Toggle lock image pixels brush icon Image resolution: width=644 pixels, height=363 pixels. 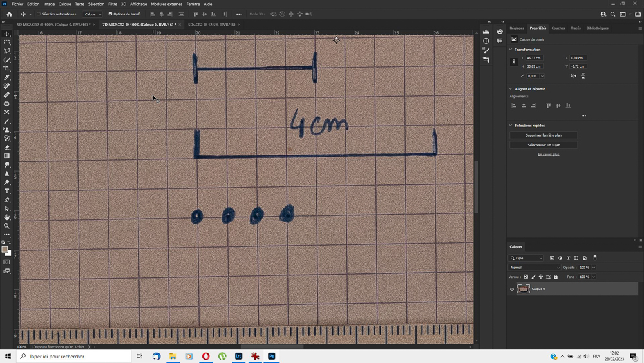[x=533, y=277]
